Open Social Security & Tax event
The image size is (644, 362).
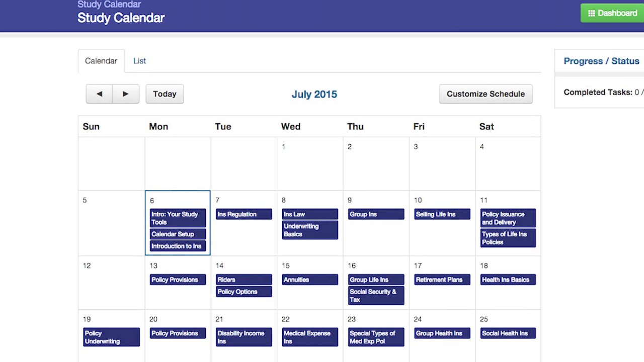pos(376,296)
